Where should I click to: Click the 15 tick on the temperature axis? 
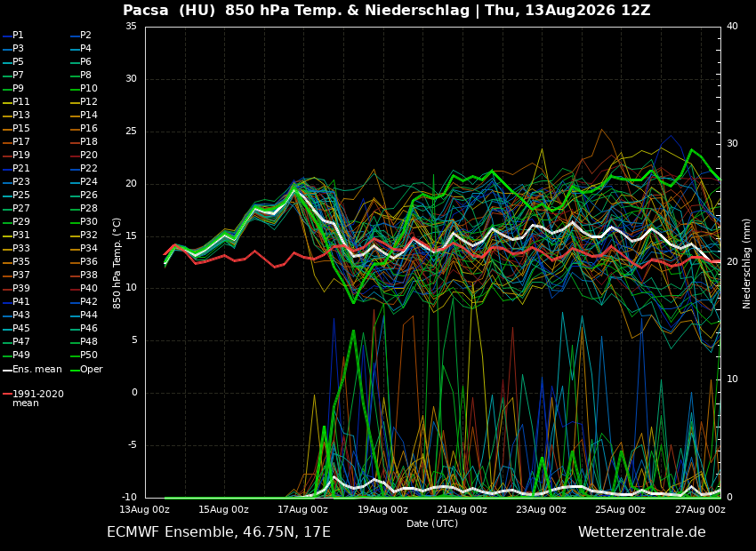point(131,236)
